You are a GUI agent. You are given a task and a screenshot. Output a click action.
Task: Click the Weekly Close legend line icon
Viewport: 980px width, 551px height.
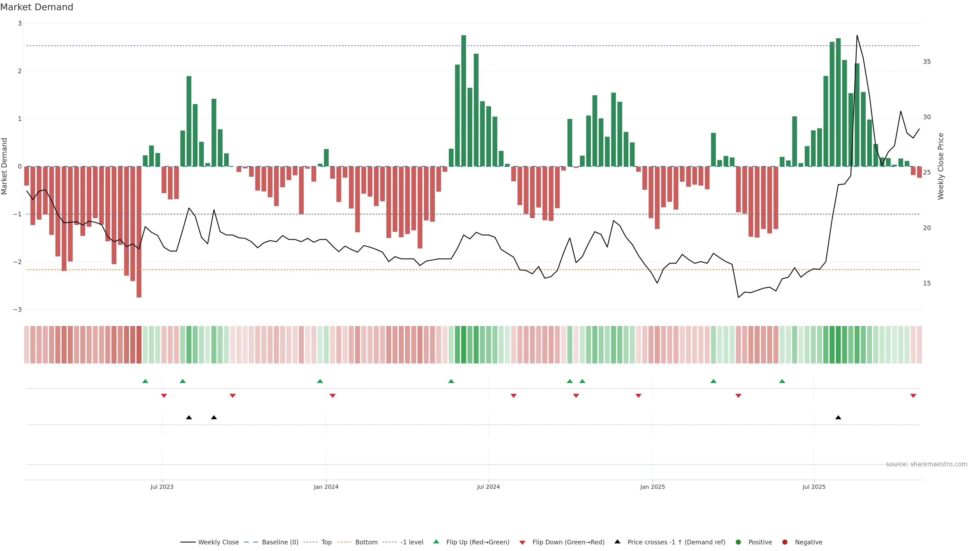188,542
